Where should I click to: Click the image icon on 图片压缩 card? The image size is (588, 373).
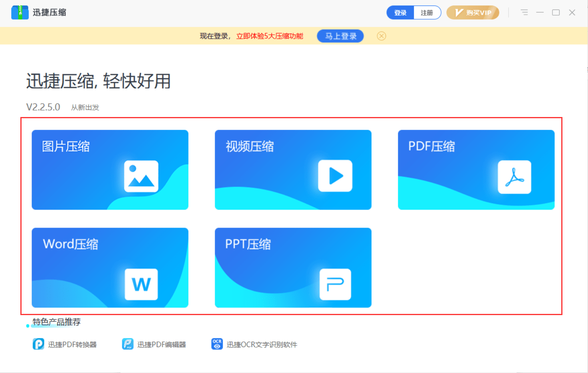(141, 176)
